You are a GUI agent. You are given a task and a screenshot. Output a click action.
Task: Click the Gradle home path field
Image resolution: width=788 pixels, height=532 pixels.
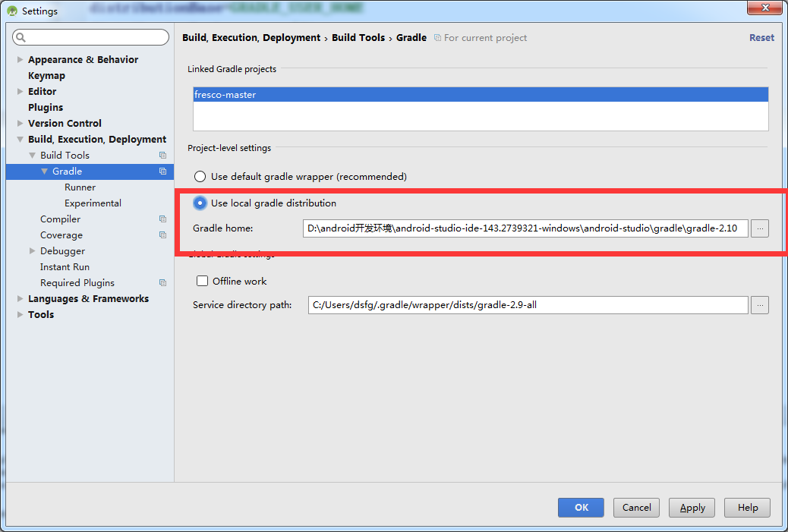click(525, 228)
